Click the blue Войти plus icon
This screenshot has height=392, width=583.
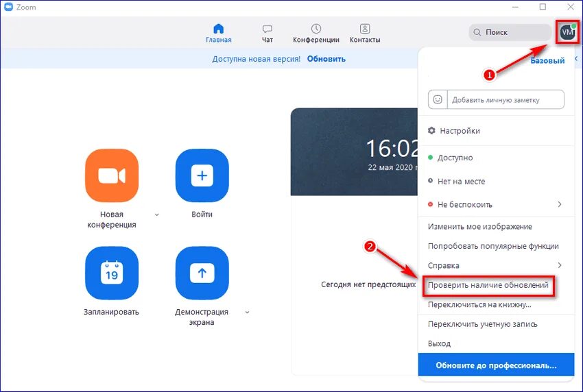(202, 175)
